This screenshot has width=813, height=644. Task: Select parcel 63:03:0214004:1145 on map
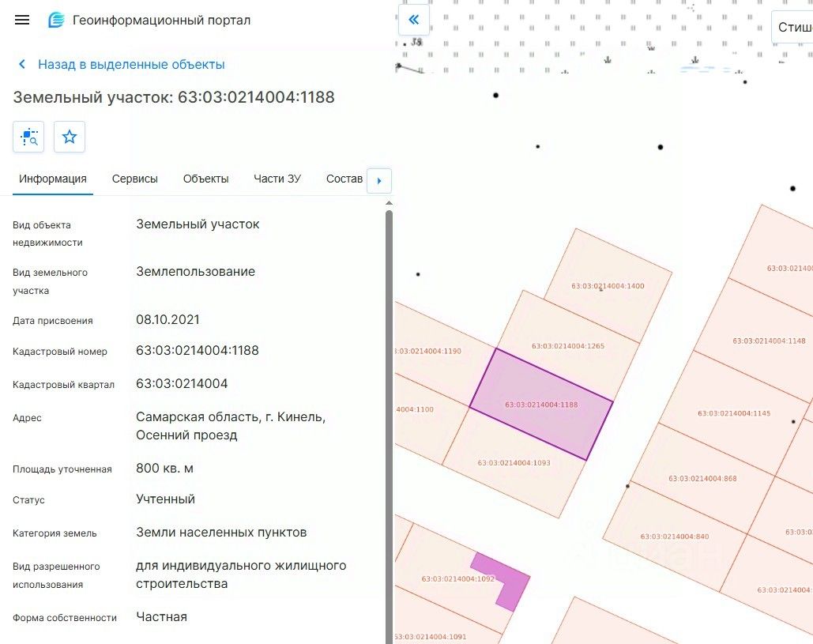pos(734,413)
